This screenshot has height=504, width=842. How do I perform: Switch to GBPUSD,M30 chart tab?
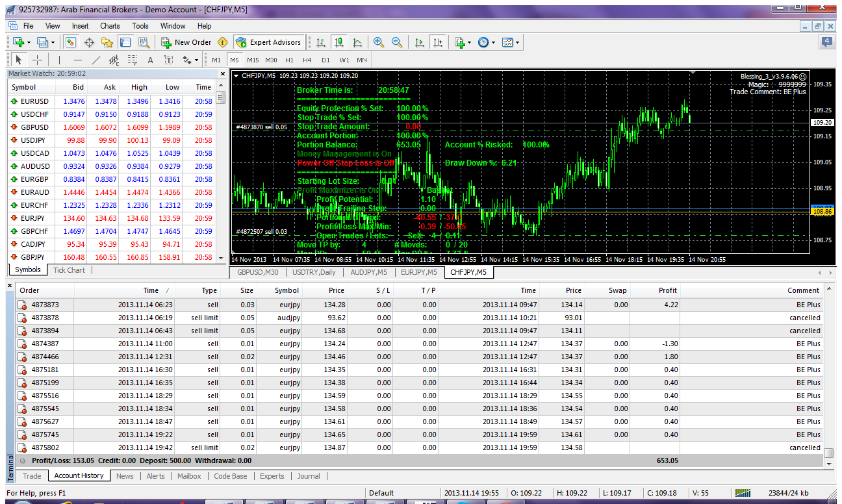click(258, 272)
